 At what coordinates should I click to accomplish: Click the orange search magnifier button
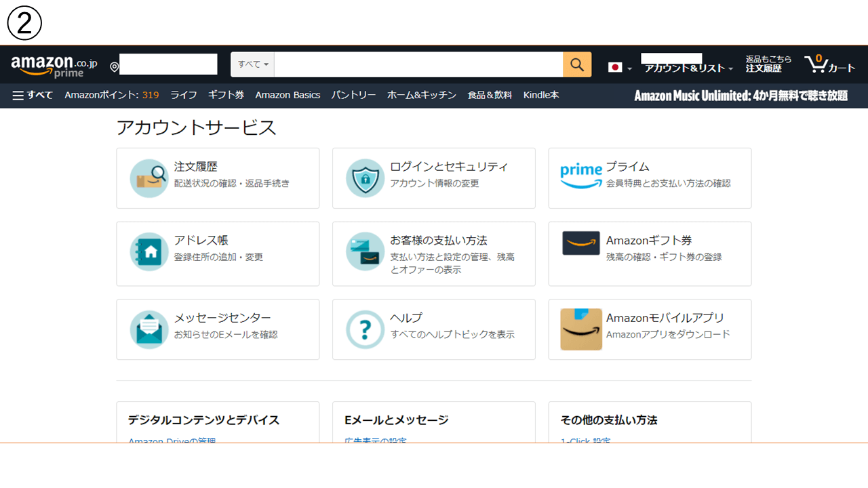(x=577, y=64)
